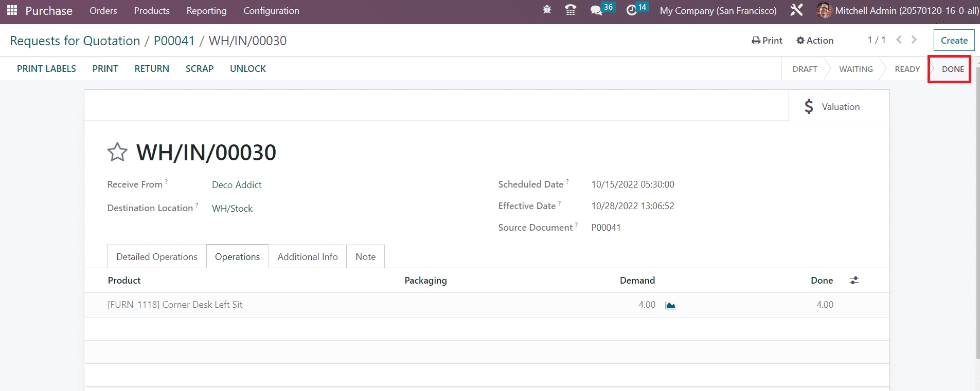Switch to the Additional Info tab

tap(308, 257)
